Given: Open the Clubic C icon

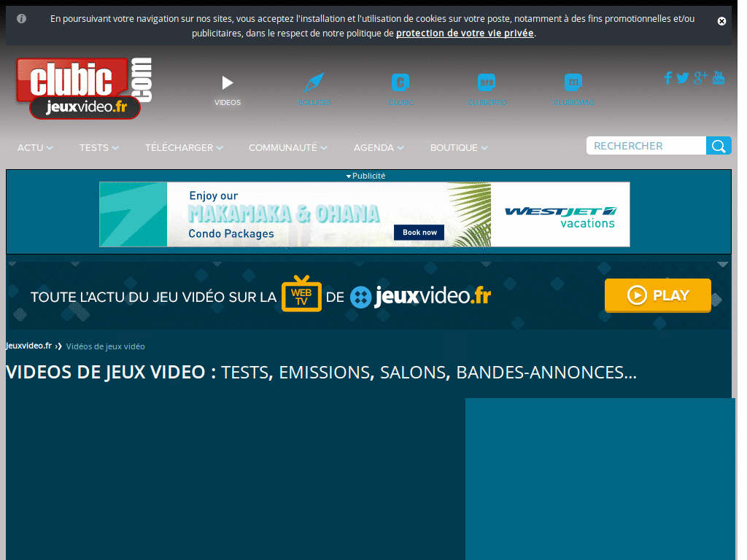Looking at the screenshot, I should [400, 90].
